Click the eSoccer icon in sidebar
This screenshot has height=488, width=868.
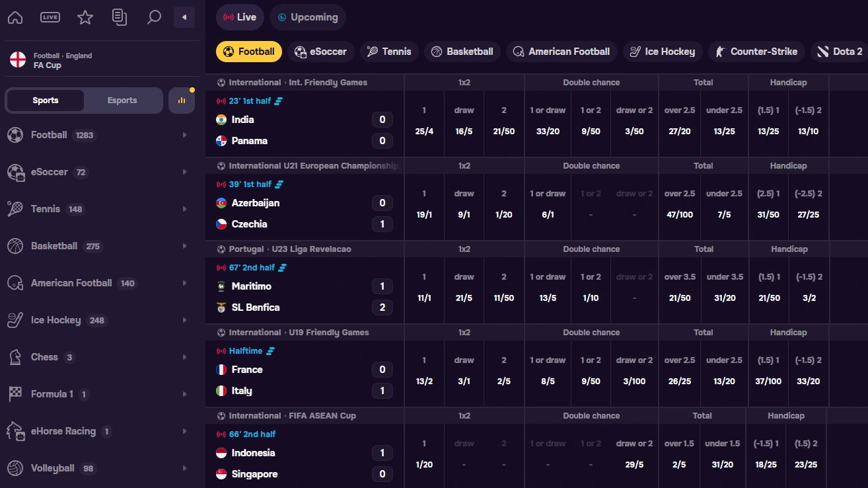[15, 172]
